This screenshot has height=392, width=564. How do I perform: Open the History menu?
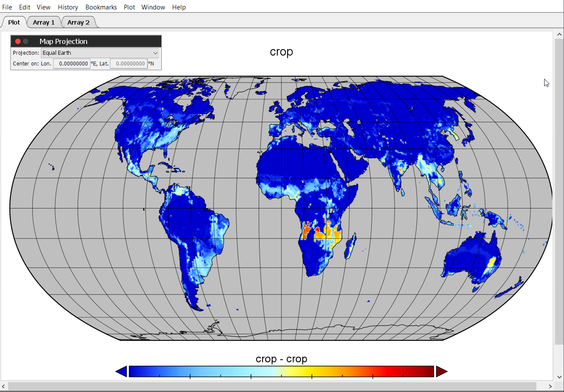pos(68,7)
